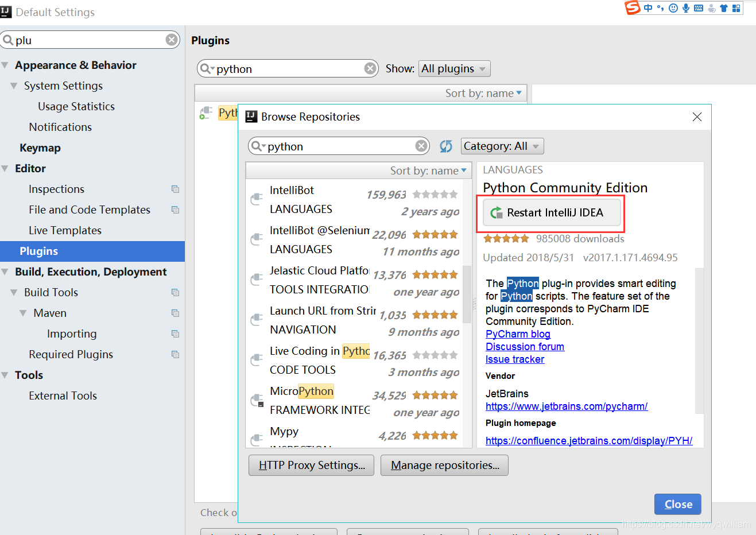756x535 pixels.
Task: Collapse Build, Execution, Deployment node
Action: [5, 272]
